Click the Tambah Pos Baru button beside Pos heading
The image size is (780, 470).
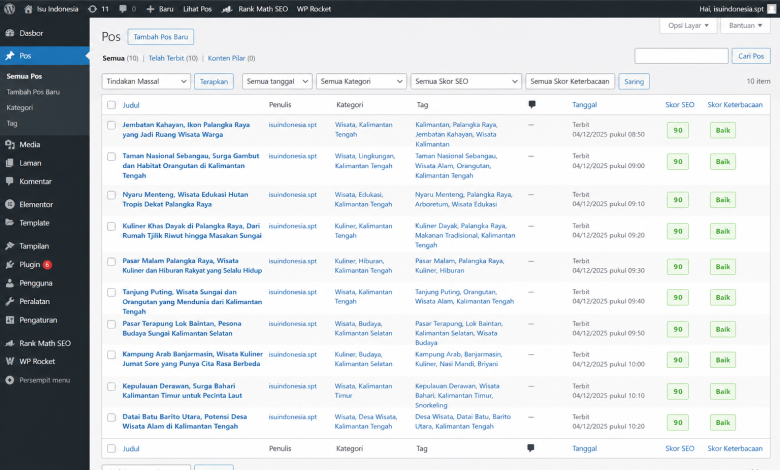161,37
